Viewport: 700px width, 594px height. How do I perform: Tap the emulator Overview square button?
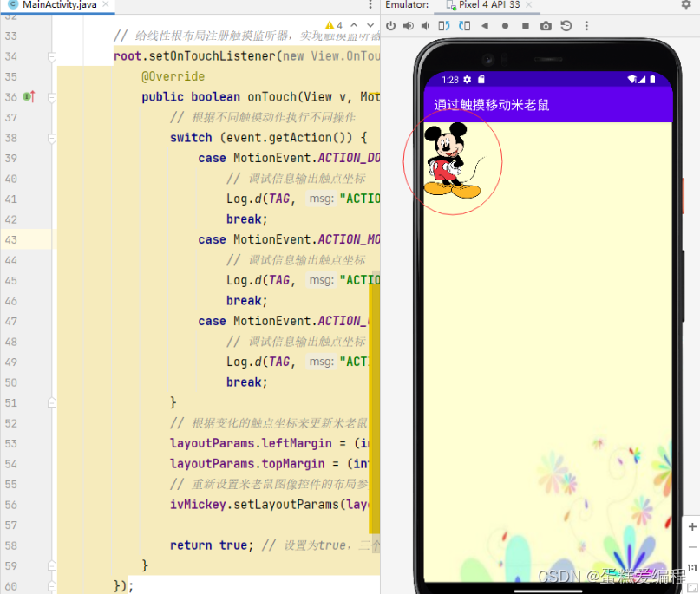coord(526,26)
